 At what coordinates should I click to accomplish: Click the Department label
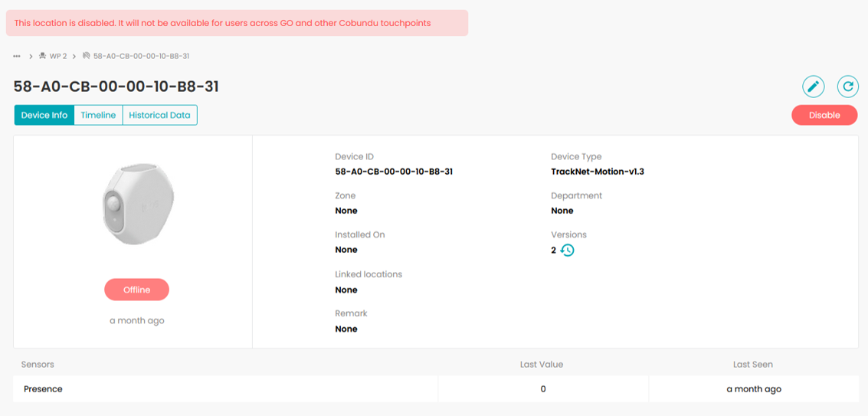577,195
